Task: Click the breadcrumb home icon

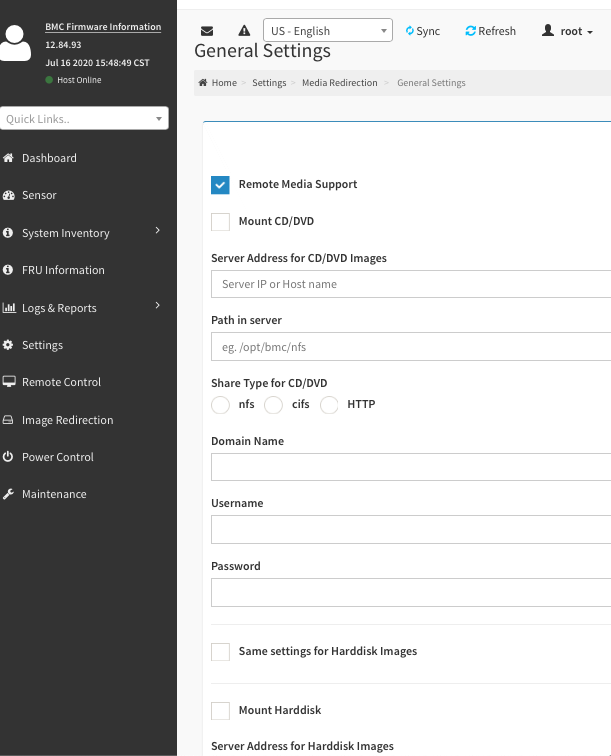Action: 203,82
